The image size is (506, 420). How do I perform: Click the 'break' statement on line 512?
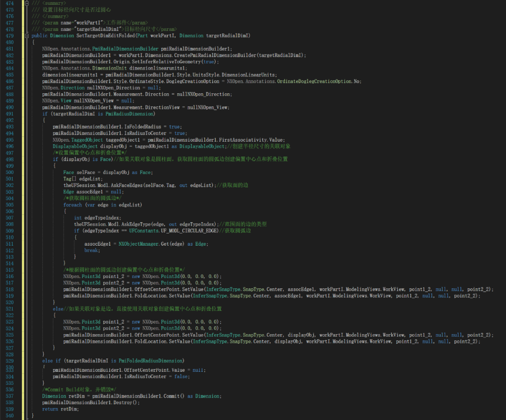91,250
